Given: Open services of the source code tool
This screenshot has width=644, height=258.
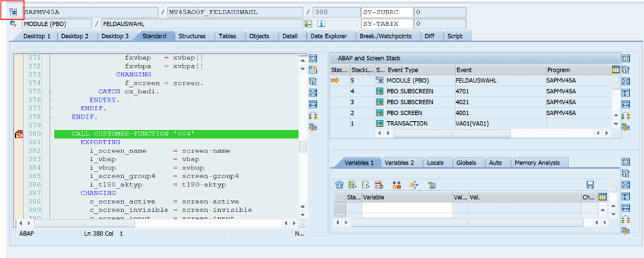Looking at the screenshot, I should (313, 127).
